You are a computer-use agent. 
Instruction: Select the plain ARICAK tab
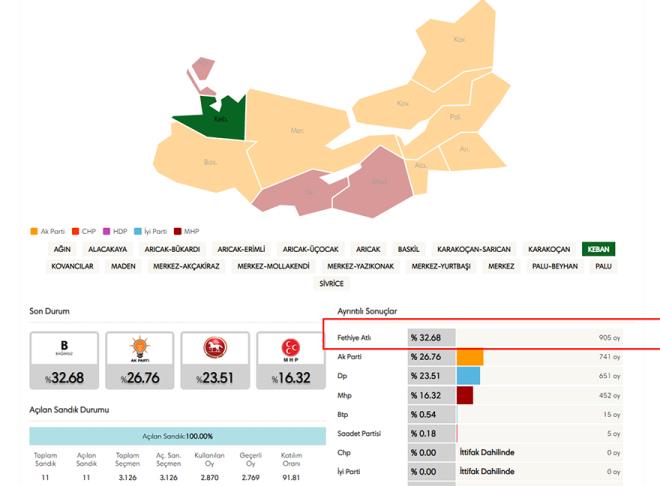(x=368, y=249)
